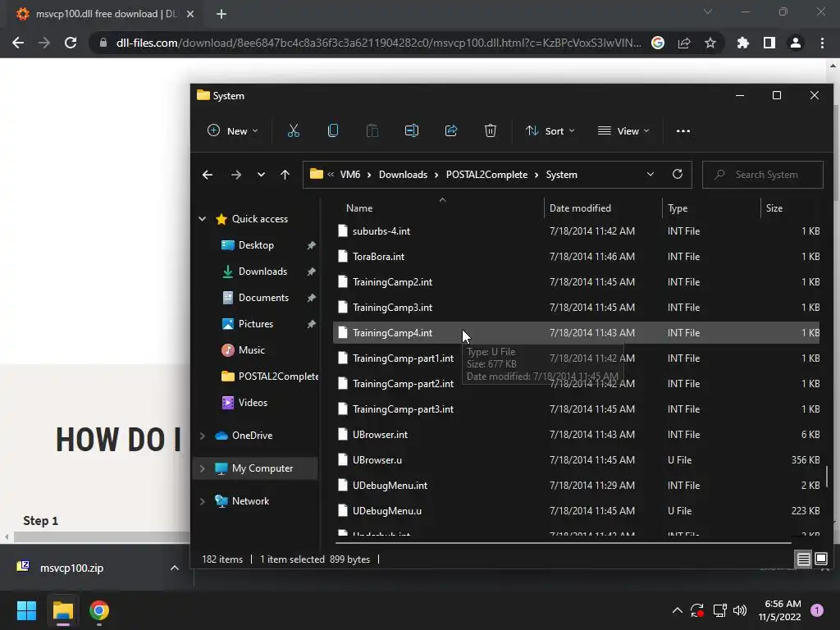Go up one folder level arrow

coord(285,175)
